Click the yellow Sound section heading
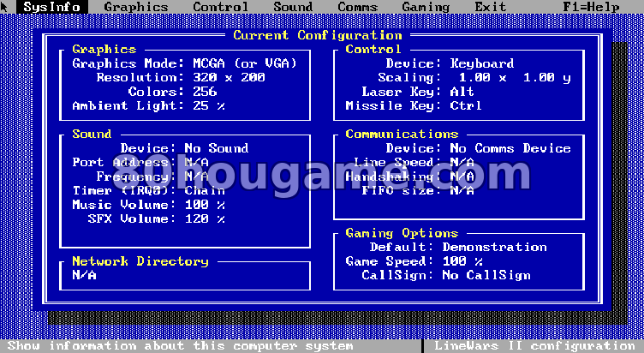 click(92, 134)
